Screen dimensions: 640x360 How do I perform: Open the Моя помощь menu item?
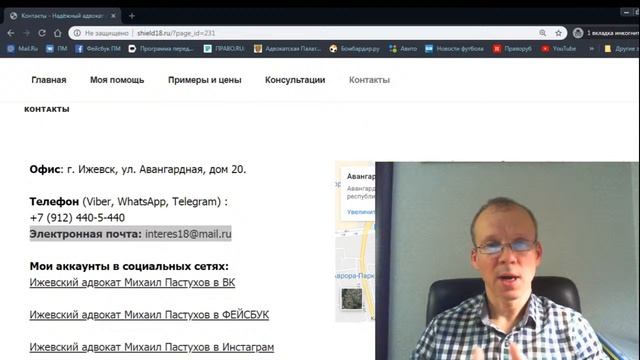tap(117, 80)
